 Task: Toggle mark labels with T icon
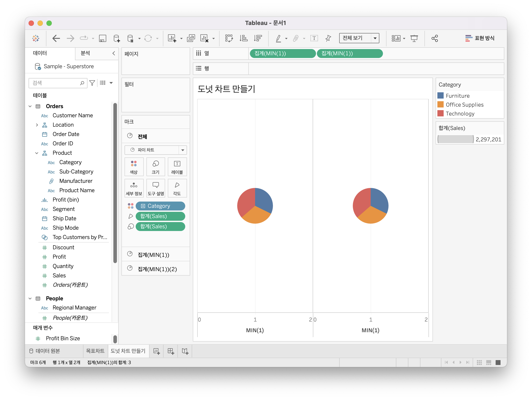tap(314, 38)
